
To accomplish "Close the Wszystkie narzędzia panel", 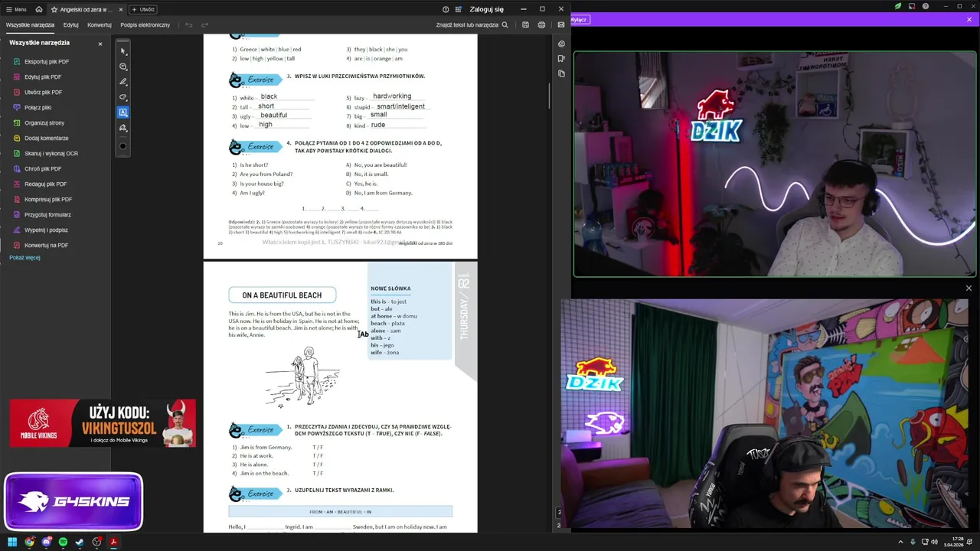I will (x=100, y=44).
